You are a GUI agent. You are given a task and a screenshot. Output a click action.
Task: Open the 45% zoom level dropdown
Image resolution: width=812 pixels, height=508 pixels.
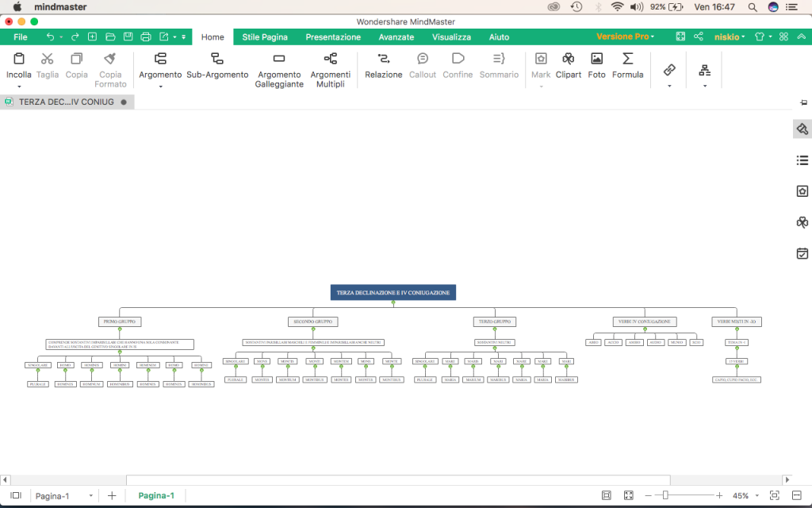[x=746, y=495]
